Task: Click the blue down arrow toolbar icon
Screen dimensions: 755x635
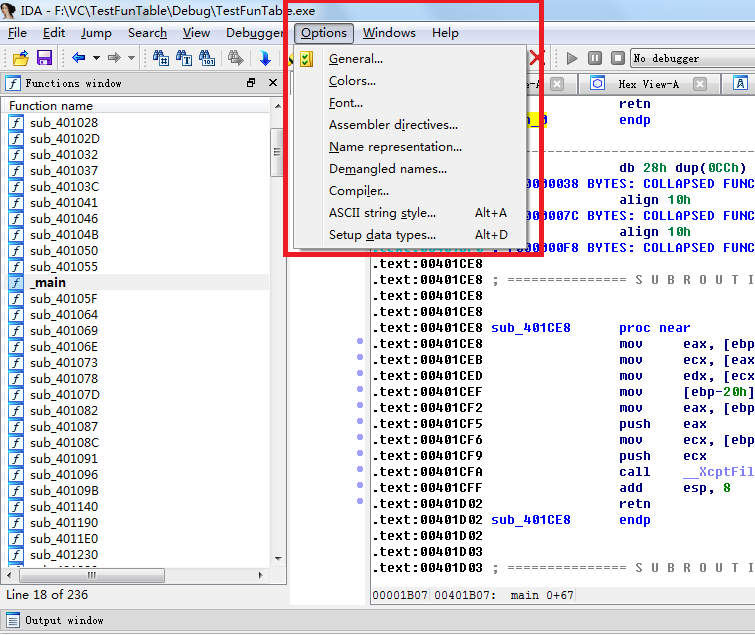Action: click(265, 58)
